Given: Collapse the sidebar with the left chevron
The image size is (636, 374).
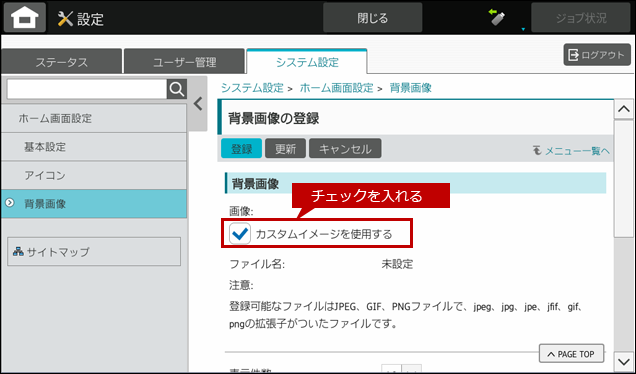Looking at the screenshot, I should [198, 104].
